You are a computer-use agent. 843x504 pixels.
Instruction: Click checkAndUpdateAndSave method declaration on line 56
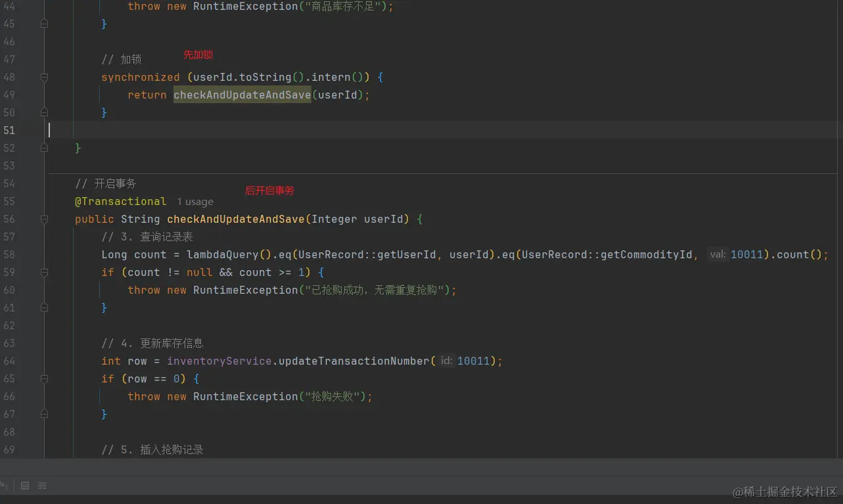(x=236, y=219)
